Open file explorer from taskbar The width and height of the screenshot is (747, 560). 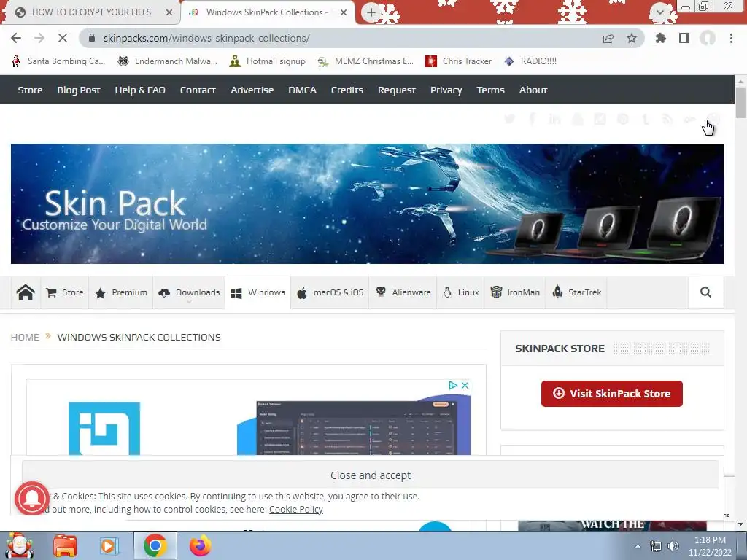65,545
